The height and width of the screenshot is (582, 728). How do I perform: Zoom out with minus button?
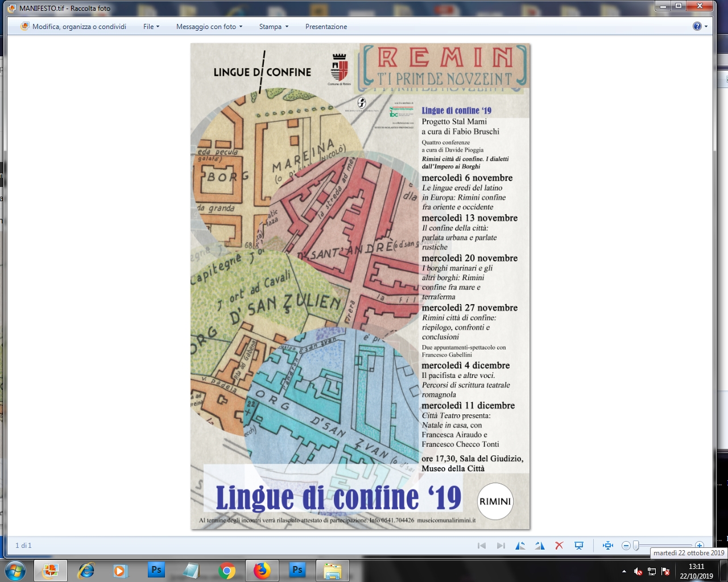[626, 546]
